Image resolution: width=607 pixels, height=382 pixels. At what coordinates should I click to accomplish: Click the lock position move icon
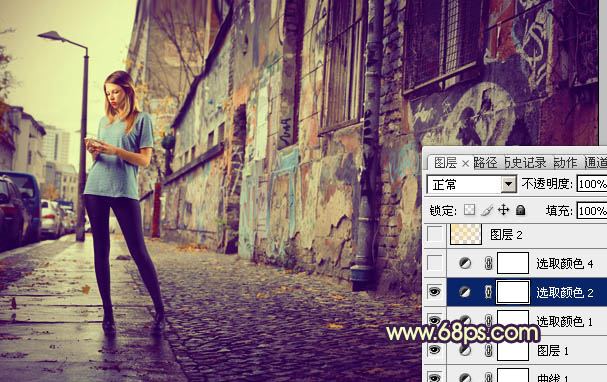point(503,210)
